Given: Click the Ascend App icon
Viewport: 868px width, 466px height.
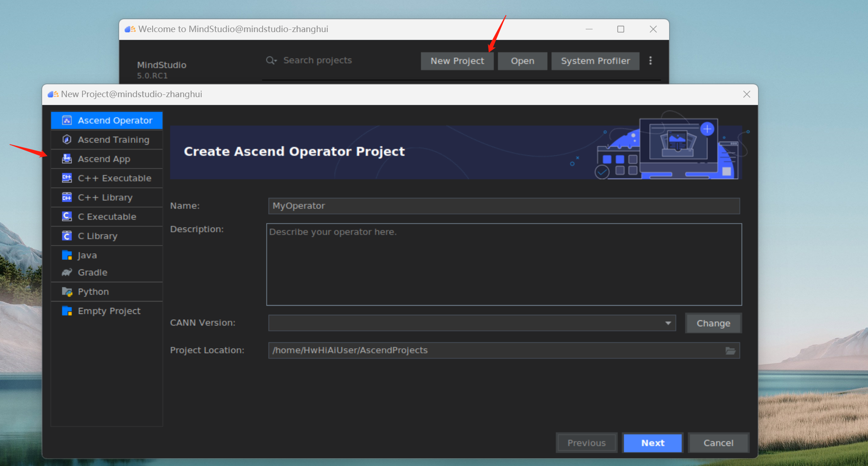Looking at the screenshot, I should click(67, 159).
